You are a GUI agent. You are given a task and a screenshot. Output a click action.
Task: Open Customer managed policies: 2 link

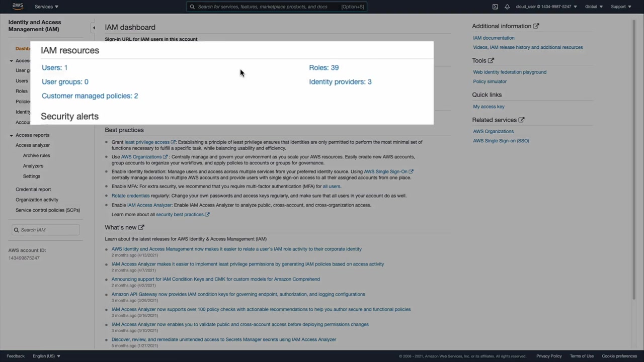click(90, 96)
